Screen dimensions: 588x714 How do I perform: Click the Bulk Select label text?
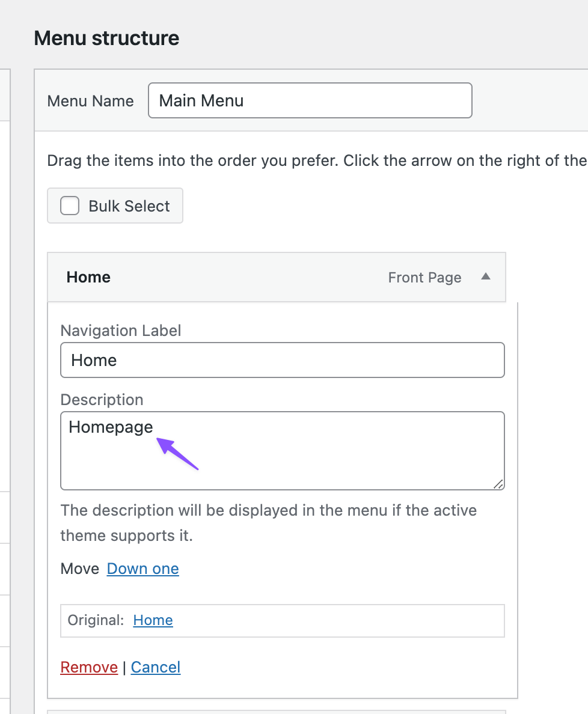129,206
